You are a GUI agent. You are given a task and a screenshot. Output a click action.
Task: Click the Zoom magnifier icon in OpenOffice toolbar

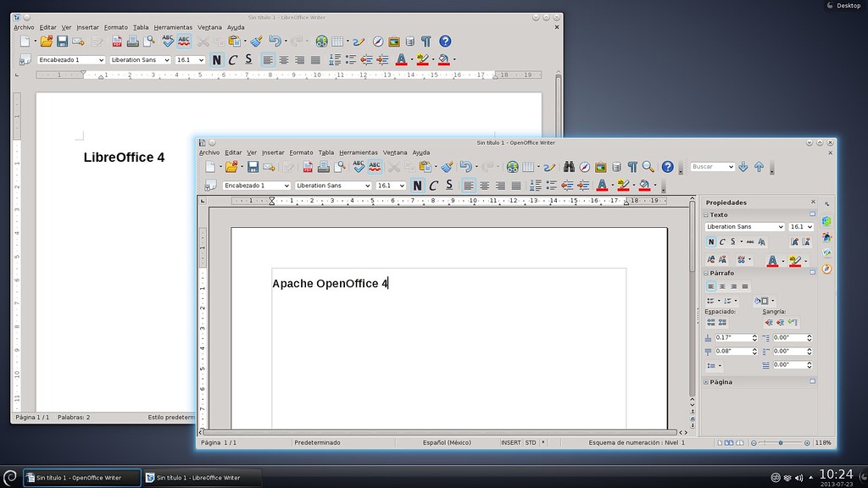click(x=648, y=167)
